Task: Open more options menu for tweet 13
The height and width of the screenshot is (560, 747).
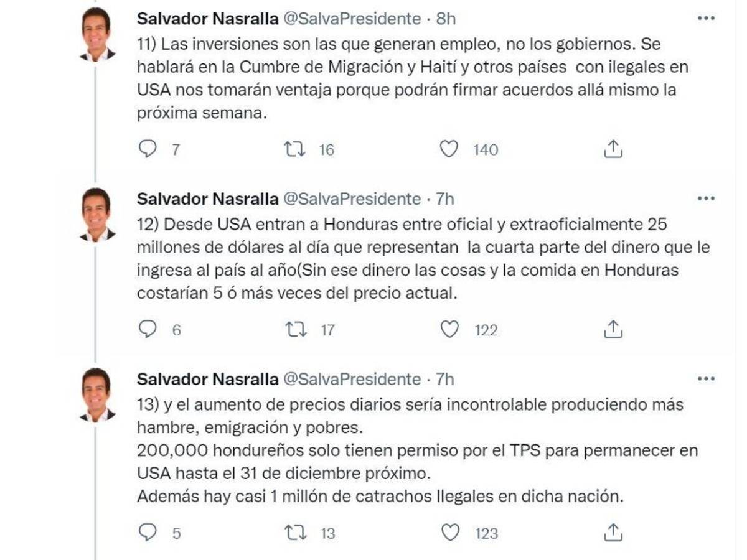Action: click(705, 378)
